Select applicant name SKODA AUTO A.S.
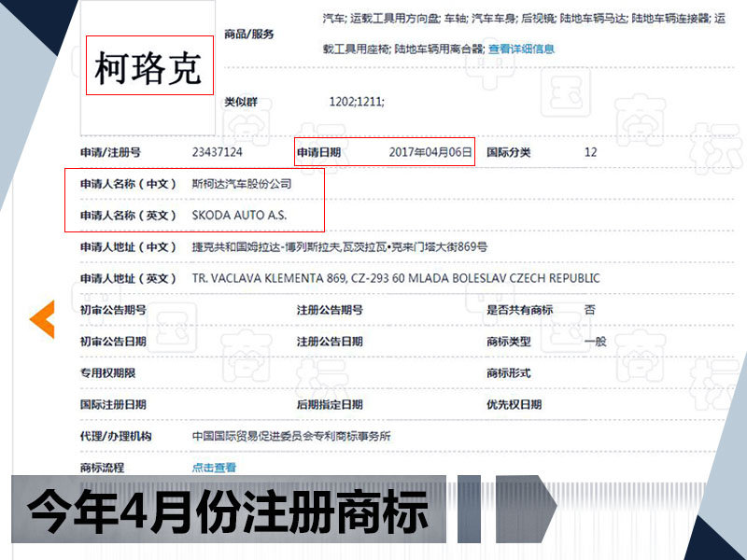Viewport: 747px width, 560px height. [239, 216]
